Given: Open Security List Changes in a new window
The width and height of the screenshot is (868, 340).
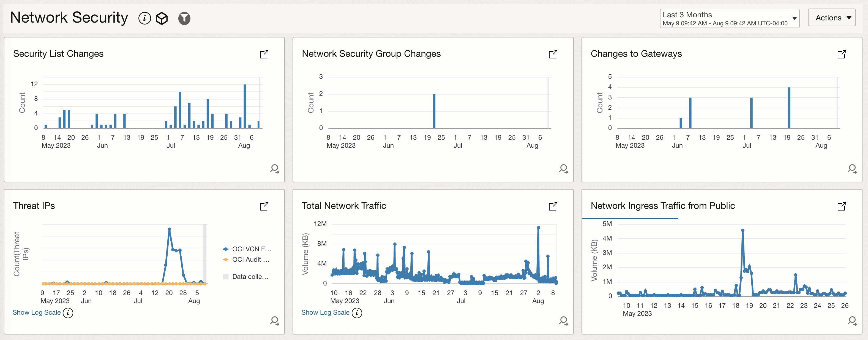Looking at the screenshot, I should (x=264, y=54).
